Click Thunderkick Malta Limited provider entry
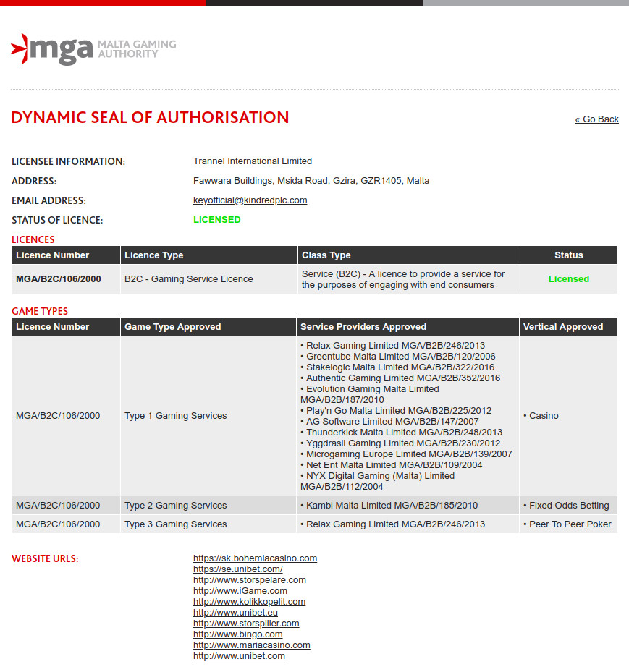The image size is (629, 672). coord(401,433)
